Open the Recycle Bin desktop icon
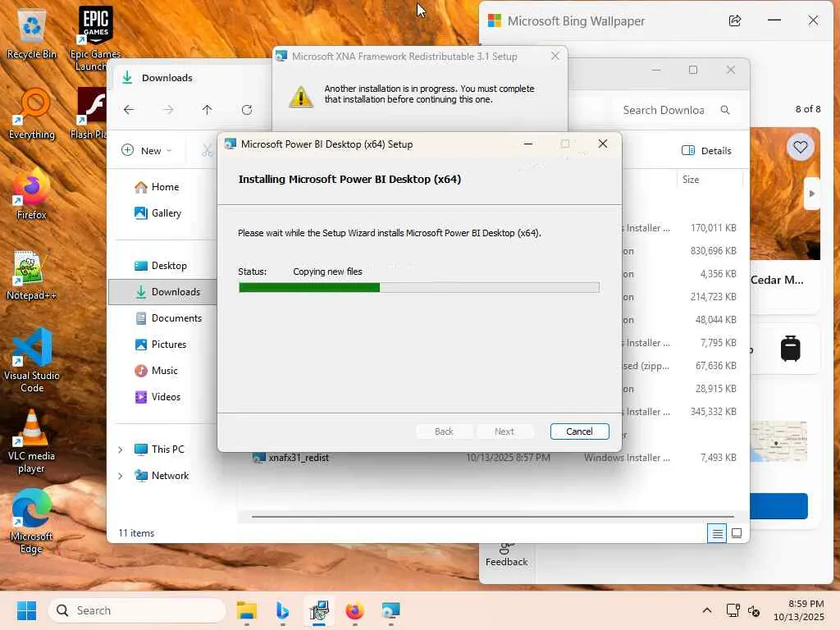Screen dimensions: 840x630 pyautogui.click(x=32, y=33)
